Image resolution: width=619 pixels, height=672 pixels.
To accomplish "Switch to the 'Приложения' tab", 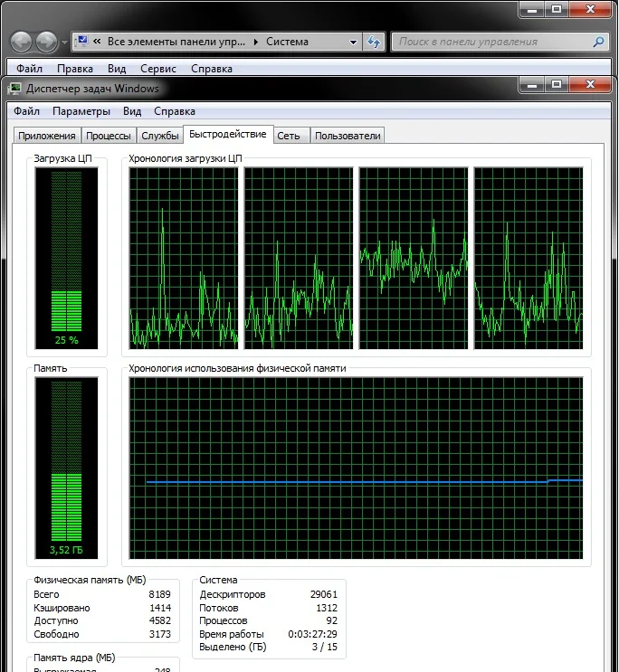I will tap(47, 136).
